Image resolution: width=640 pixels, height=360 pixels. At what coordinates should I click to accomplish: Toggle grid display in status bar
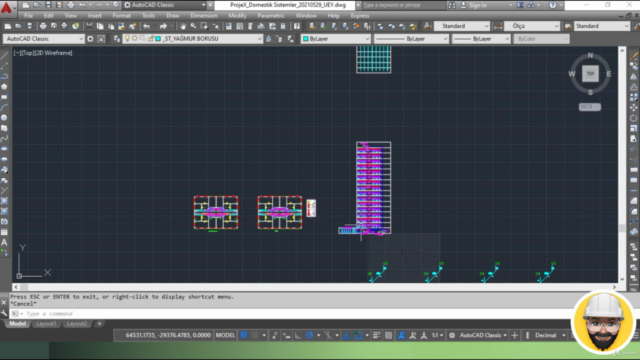pos(244,336)
